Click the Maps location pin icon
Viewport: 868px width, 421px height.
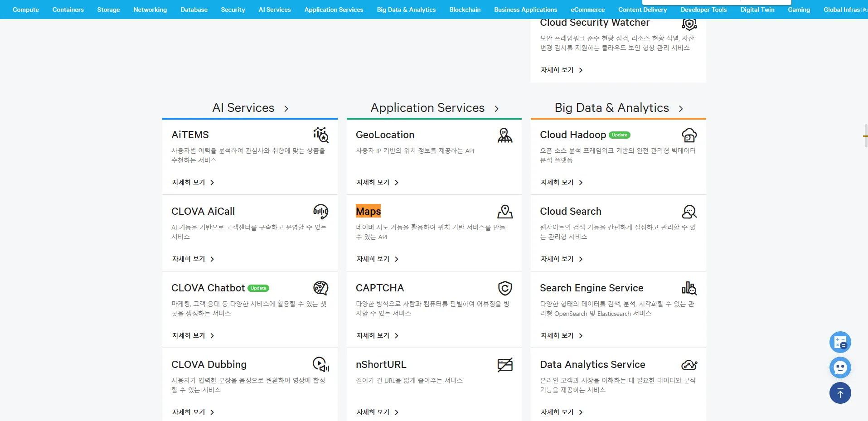click(x=505, y=212)
